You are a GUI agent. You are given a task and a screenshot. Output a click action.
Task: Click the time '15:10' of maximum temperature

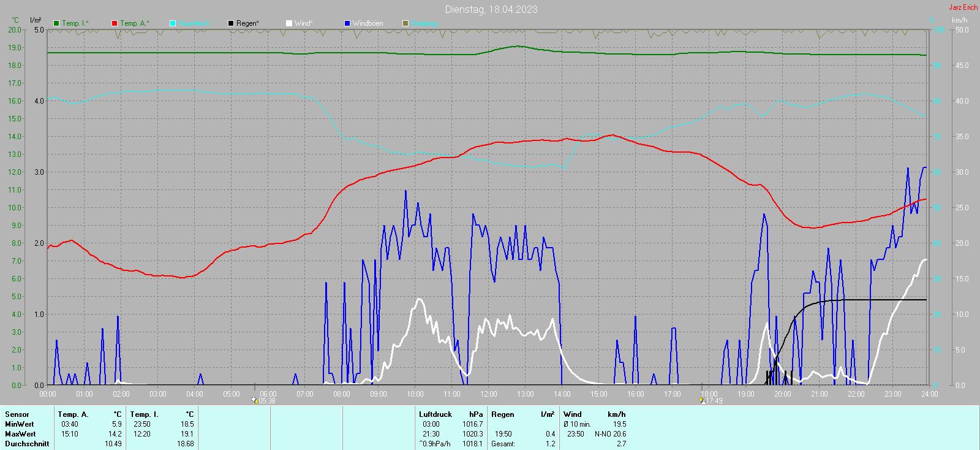point(70,434)
